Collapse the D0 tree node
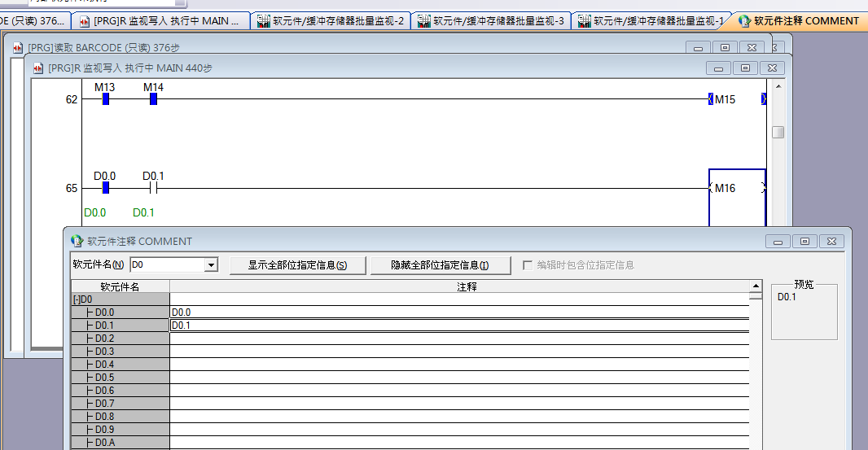The width and height of the screenshot is (868, 450). click(x=77, y=299)
